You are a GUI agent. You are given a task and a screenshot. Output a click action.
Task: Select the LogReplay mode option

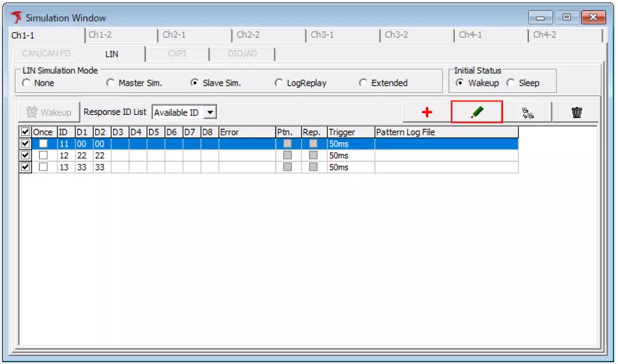click(279, 83)
